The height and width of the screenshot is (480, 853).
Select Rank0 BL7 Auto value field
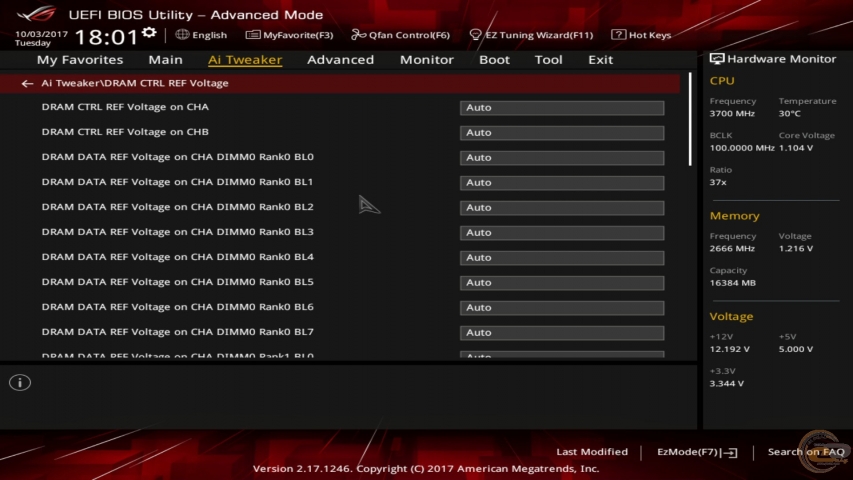562,333
